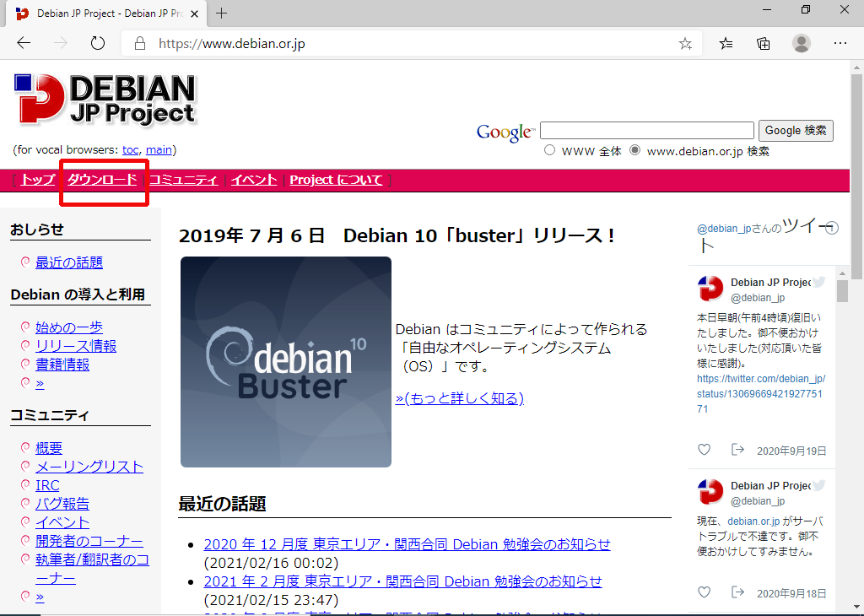Click Twitter bird icon in first tweet
This screenshot has height=616, width=864.
(x=819, y=282)
